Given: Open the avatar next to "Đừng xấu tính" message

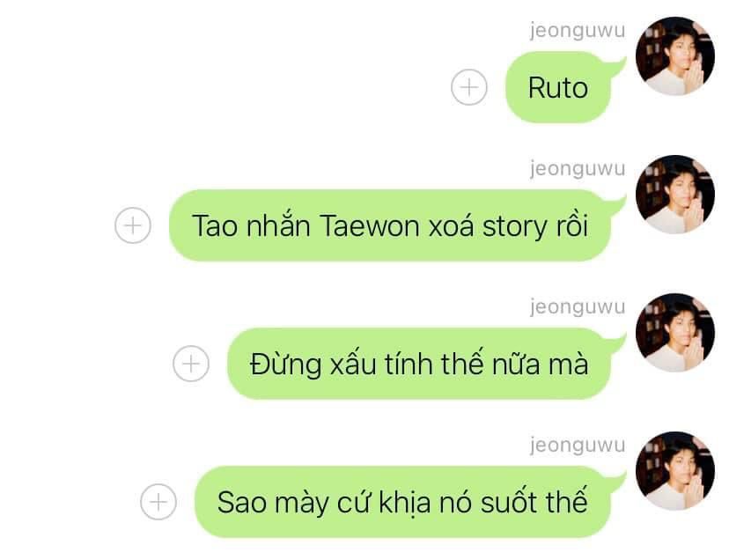Looking at the screenshot, I should pos(675,333).
